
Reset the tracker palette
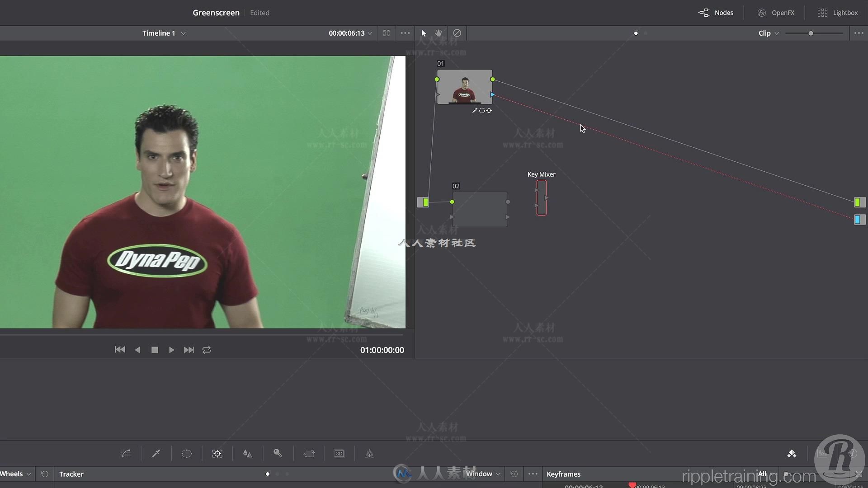tap(514, 474)
